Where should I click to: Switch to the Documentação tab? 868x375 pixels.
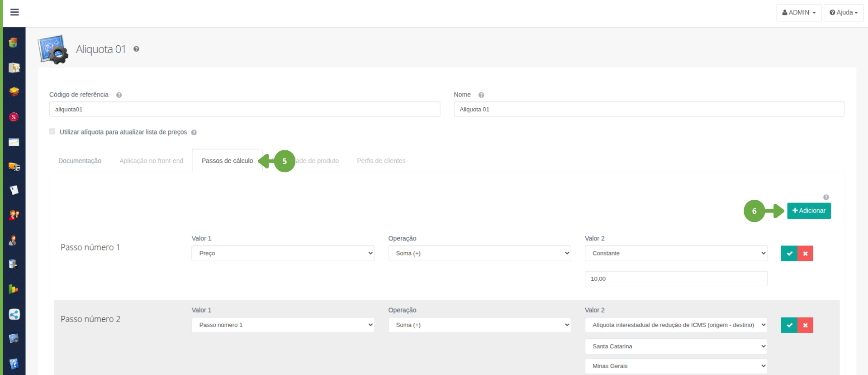[80, 161]
